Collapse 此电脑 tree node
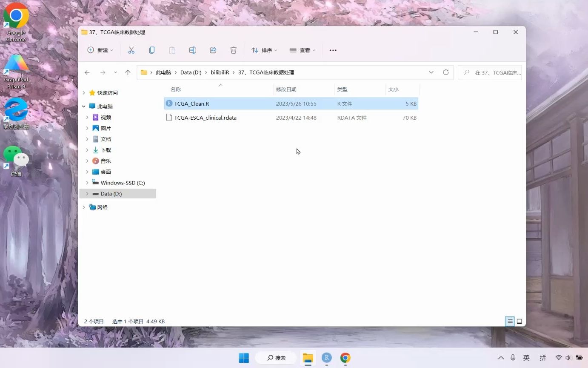 (84, 106)
